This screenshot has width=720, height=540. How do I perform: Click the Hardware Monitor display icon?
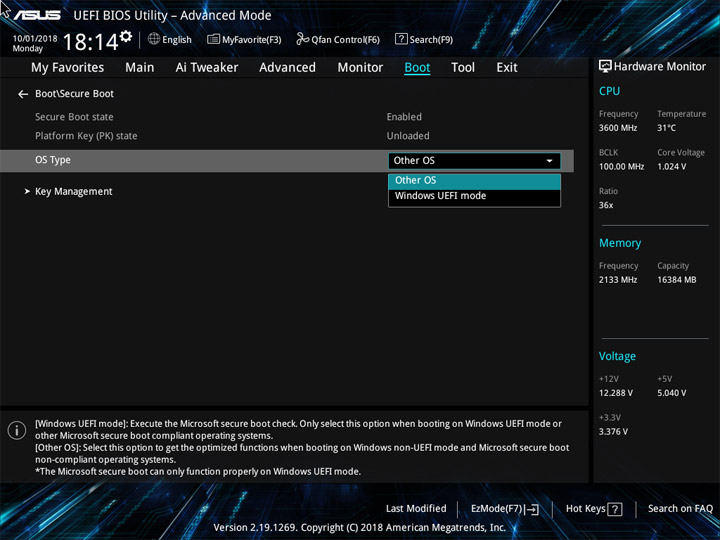coord(605,66)
